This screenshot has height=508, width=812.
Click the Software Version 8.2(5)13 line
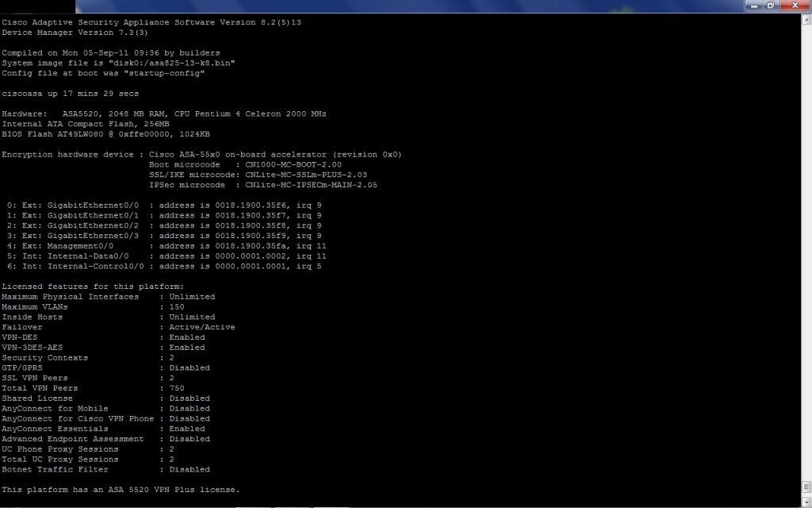151,22
